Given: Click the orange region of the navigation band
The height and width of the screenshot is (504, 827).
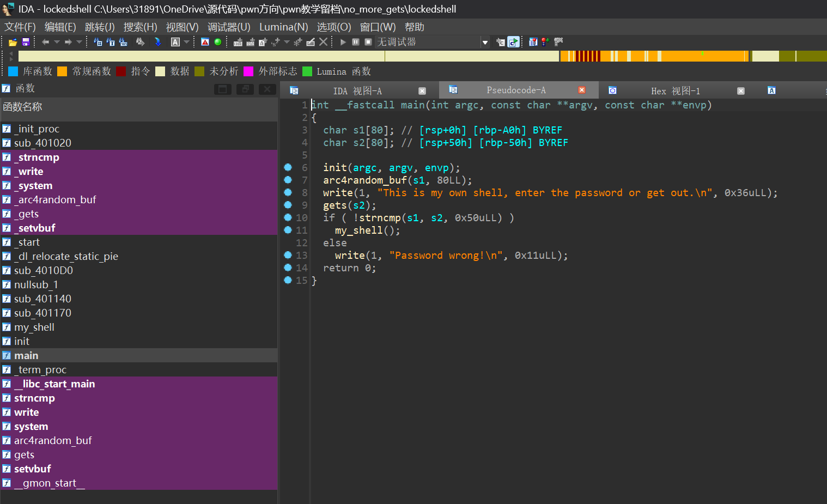Looking at the screenshot, I should (703, 56).
